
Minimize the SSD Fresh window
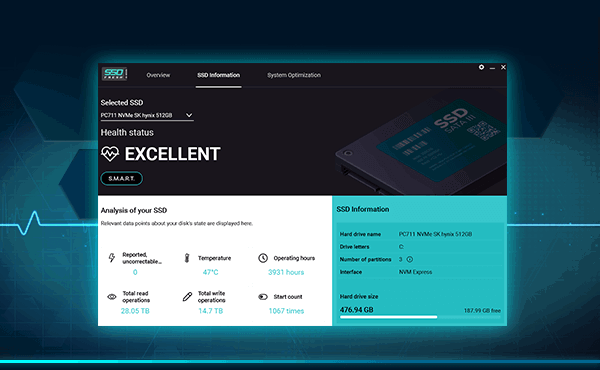492,68
